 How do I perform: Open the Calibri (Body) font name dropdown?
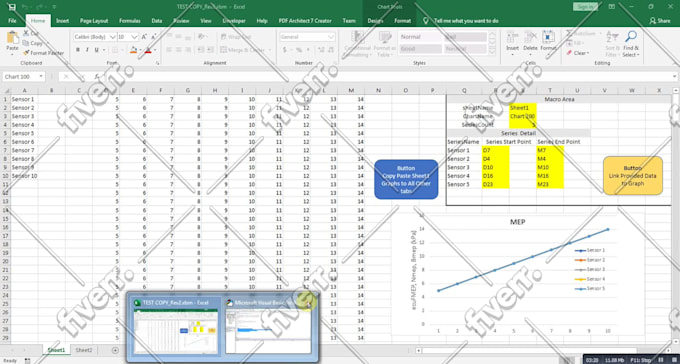click(113, 37)
